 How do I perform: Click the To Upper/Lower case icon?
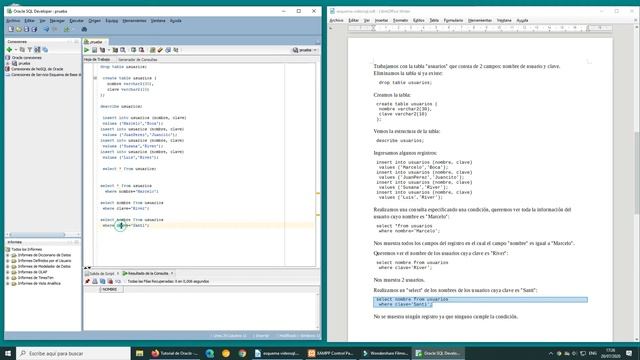pyautogui.click(x=176, y=50)
